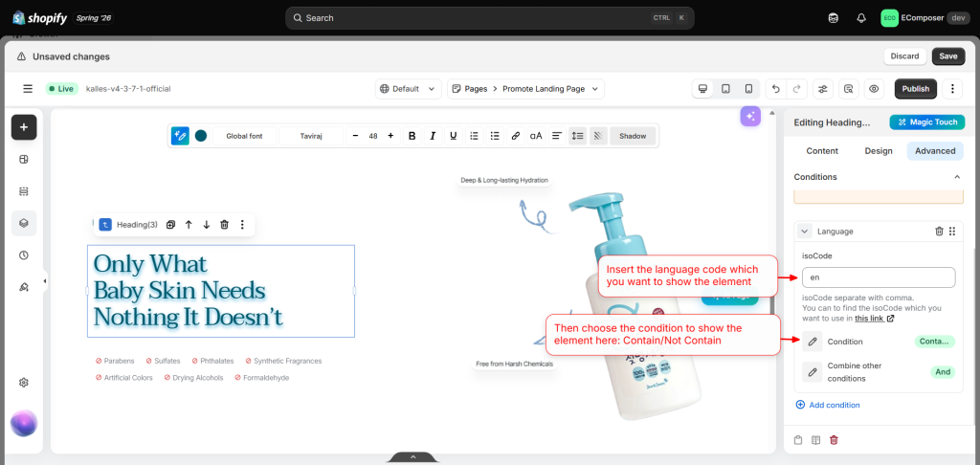
Task: Click the Publish button
Action: pyautogui.click(x=916, y=89)
